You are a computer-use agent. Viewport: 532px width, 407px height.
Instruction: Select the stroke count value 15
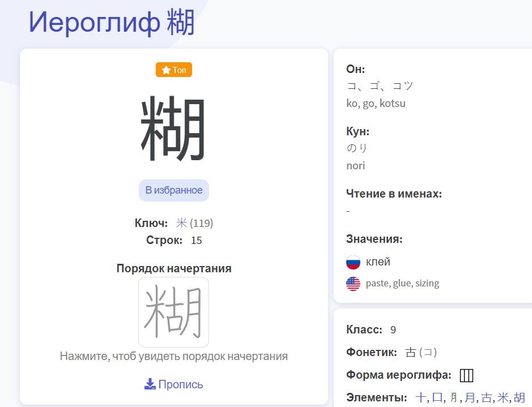[197, 240]
